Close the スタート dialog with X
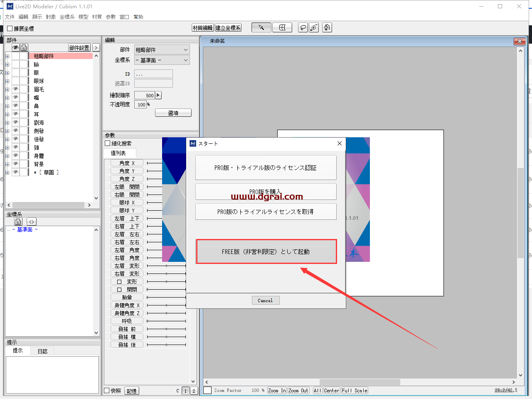532x399 pixels. pyautogui.click(x=340, y=143)
